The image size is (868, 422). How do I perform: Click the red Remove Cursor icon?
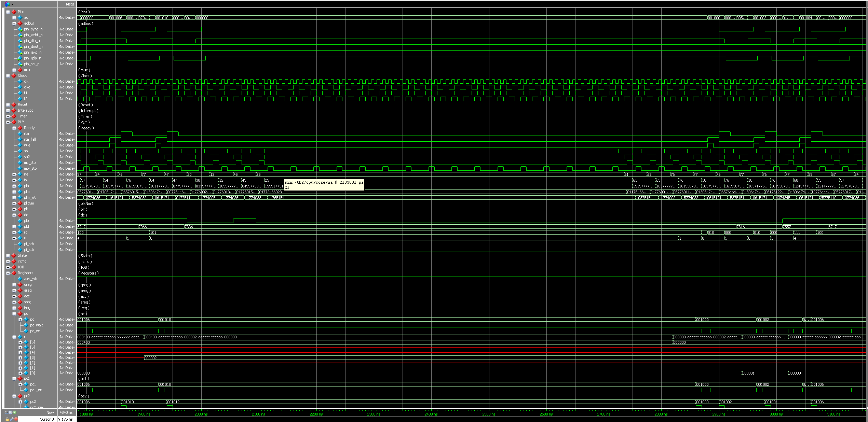(x=16, y=419)
